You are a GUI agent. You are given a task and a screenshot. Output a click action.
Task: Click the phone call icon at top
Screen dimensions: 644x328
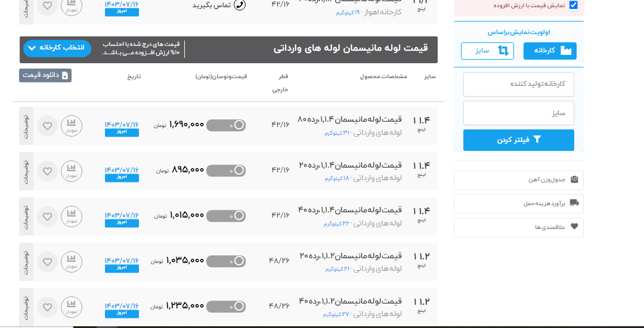pyautogui.click(x=240, y=5)
